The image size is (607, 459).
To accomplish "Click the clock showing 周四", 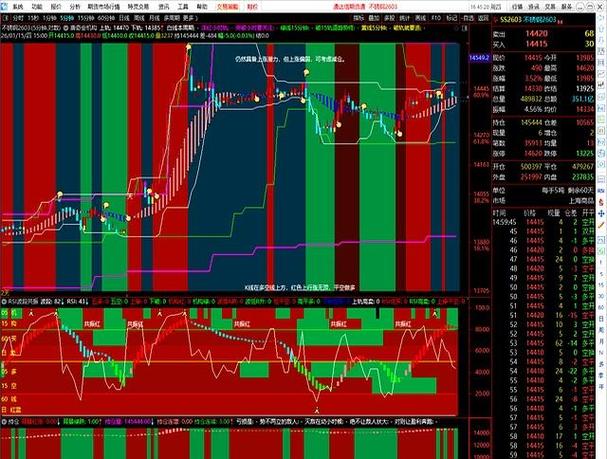I will coord(485,7).
